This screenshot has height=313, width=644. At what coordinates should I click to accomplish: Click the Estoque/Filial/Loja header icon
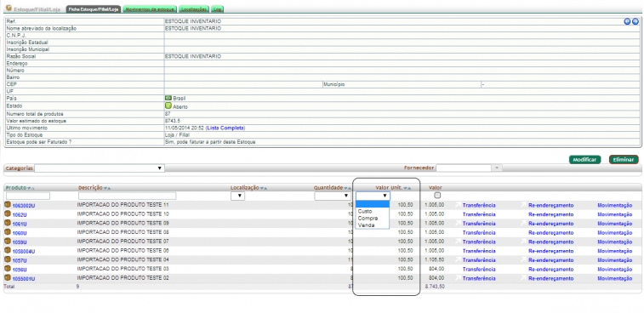click(x=9, y=8)
